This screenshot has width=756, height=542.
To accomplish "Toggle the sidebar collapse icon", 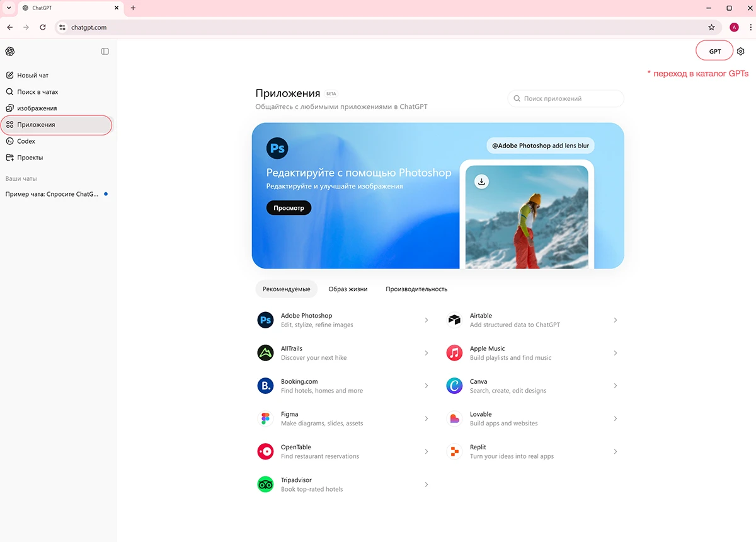I will (x=105, y=52).
